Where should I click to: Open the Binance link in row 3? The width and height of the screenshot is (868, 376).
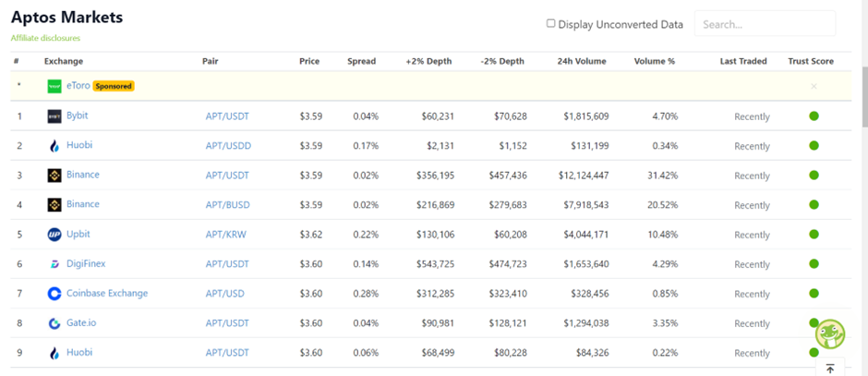point(83,175)
